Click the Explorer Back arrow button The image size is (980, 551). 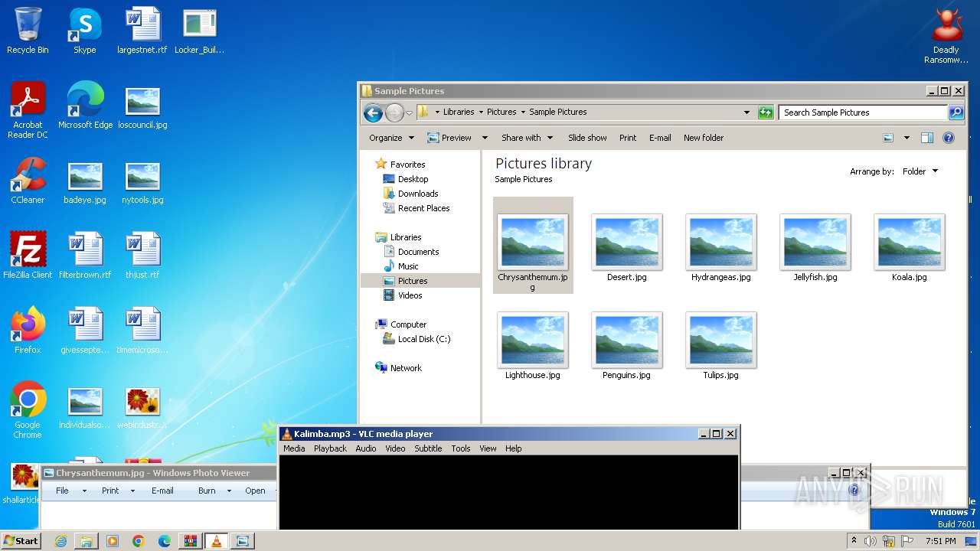pos(373,113)
